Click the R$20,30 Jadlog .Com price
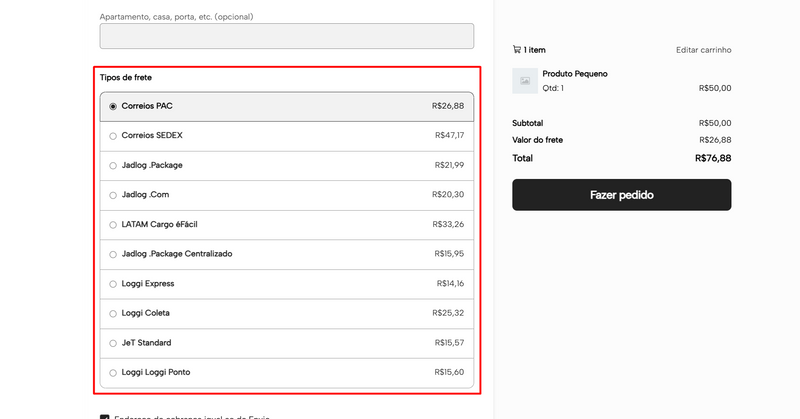 pos(448,194)
